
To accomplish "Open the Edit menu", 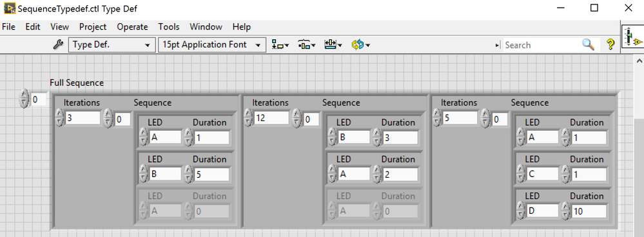I will pos(32,26).
